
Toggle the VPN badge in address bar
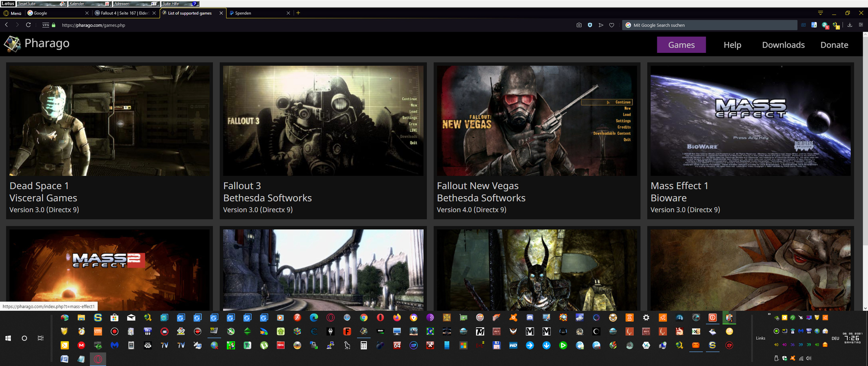pos(46,25)
